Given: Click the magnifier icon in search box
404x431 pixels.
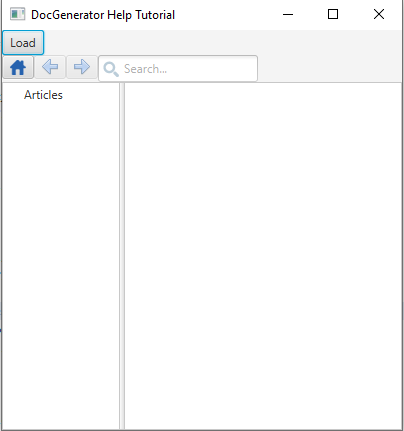Looking at the screenshot, I should [111, 69].
